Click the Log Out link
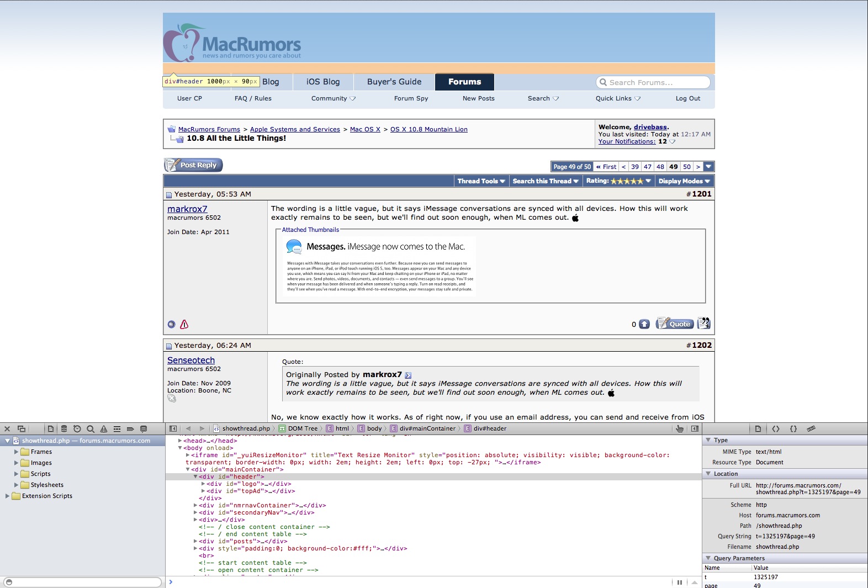Screen dimensions: 868x588 pos(688,99)
